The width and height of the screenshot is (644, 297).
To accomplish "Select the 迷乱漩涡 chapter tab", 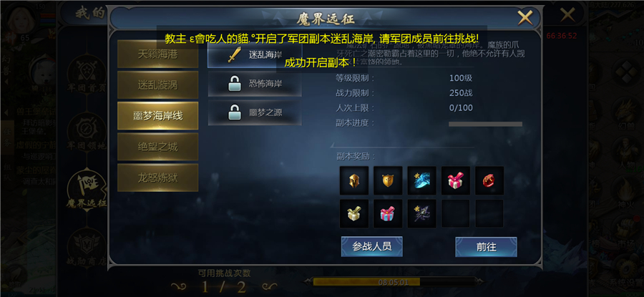I will click(157, 84).
